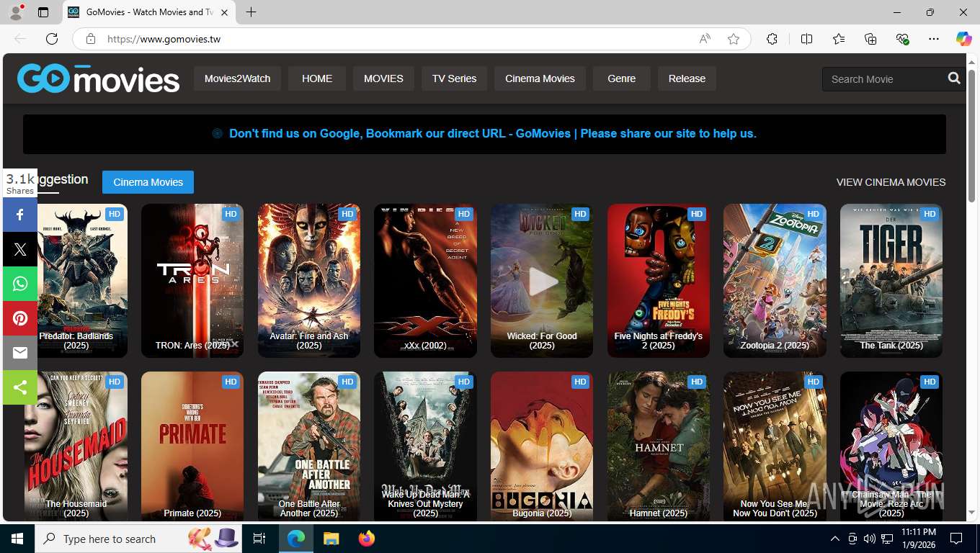
Task: Open the Bugonia (2025) poster
Action: pyautogui.click(x=542, y=446)
